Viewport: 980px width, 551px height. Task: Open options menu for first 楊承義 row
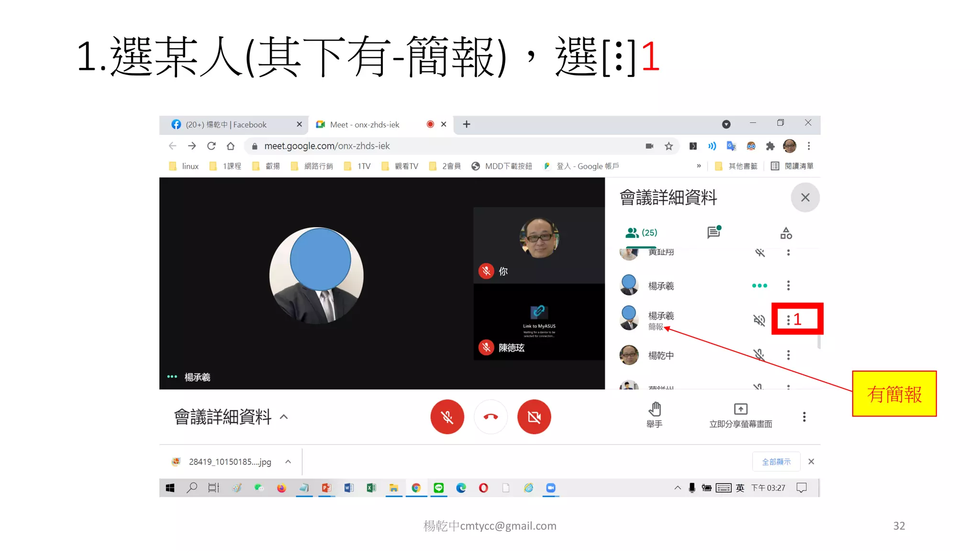point(789,286)
